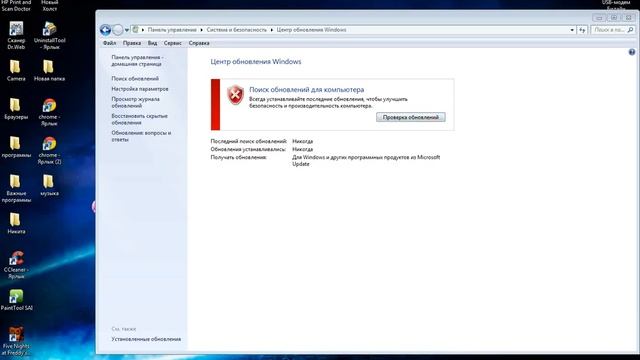
Task: Open the музыка folder on desktop
Action: [49, 185]
